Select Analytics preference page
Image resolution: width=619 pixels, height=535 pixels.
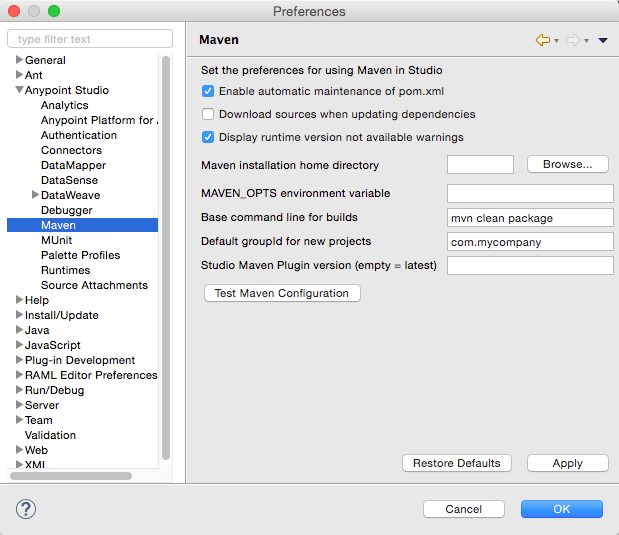pyautogui.click(x=65, y=105)
